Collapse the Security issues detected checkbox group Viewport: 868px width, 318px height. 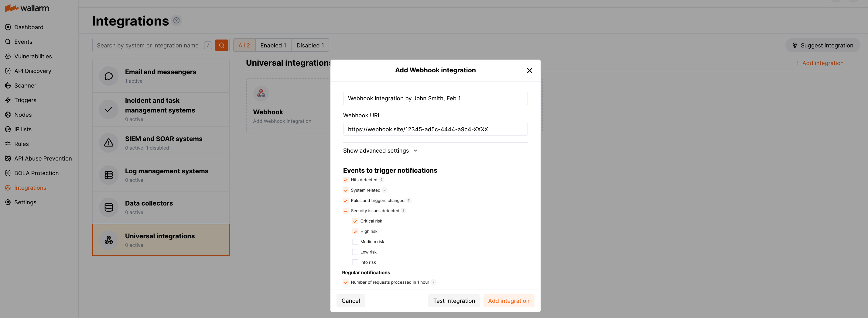click(x=345, y=210)
